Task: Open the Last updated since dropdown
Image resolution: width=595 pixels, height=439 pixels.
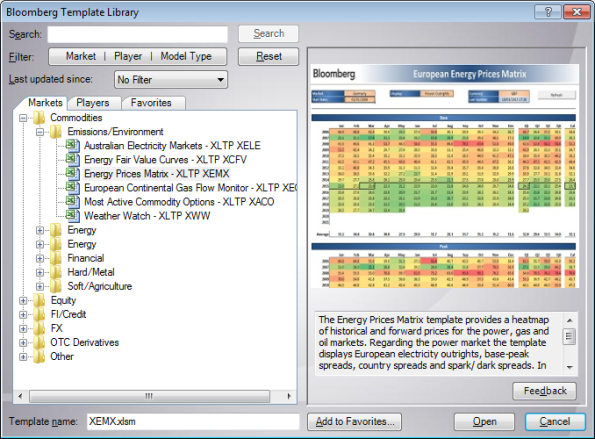Action: 171,80
